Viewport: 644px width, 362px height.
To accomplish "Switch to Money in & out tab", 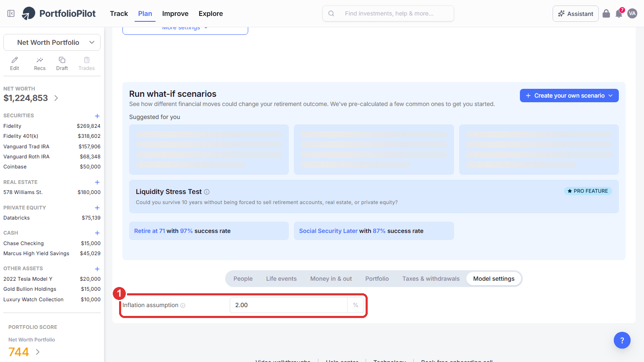I will [x=331, y=279].
